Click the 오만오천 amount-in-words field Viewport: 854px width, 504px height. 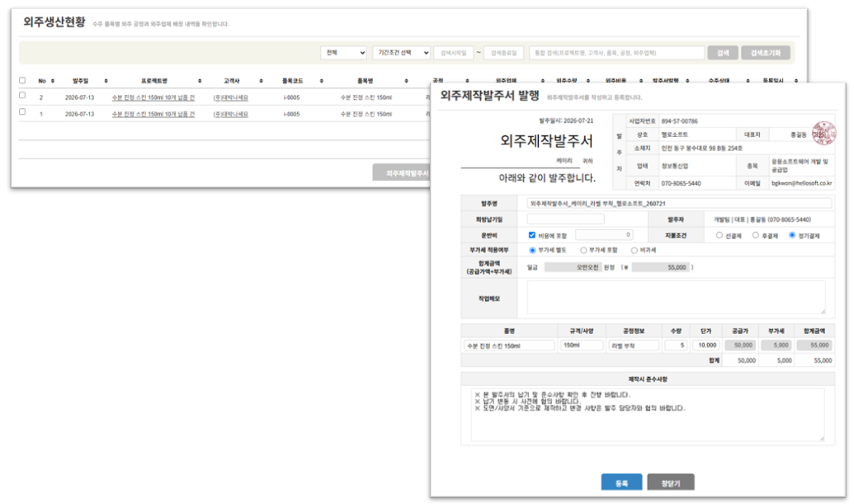click(573, 267)
